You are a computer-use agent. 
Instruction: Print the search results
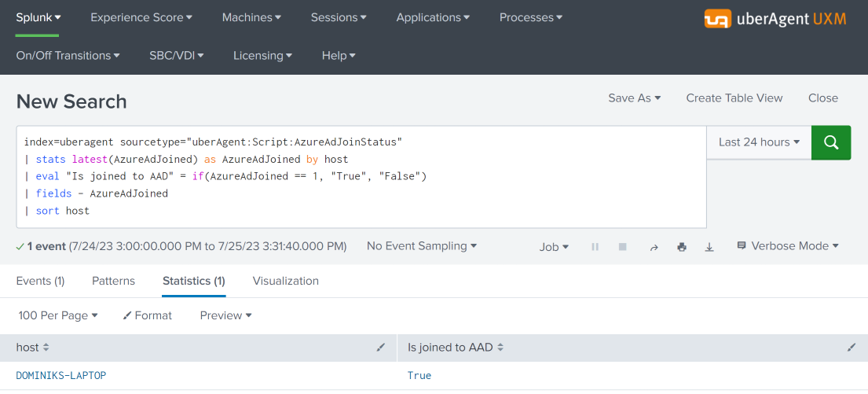682,247
